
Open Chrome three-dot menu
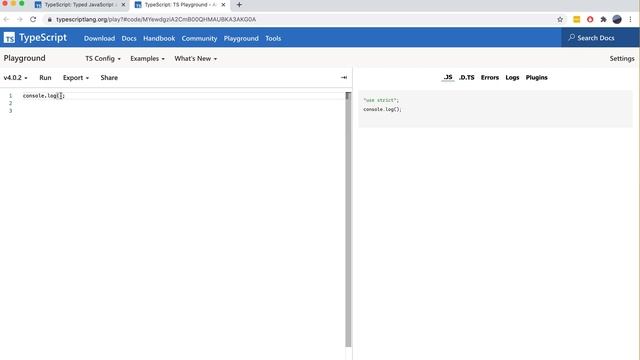coord(630,19)
